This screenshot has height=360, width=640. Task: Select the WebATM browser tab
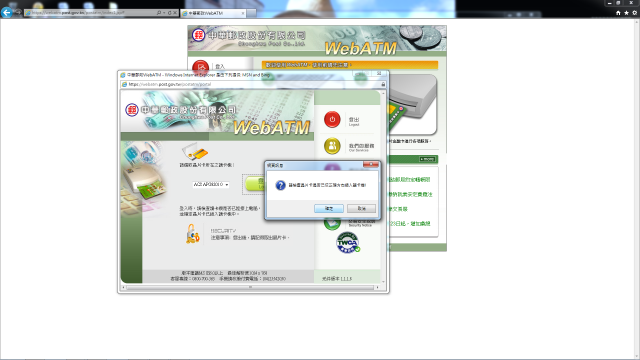213,13
